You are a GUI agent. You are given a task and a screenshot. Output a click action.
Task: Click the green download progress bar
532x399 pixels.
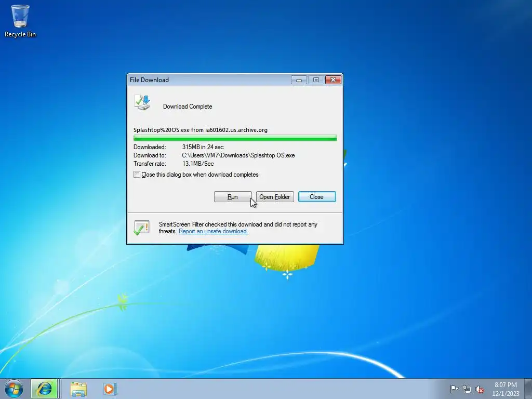point(235,138)
